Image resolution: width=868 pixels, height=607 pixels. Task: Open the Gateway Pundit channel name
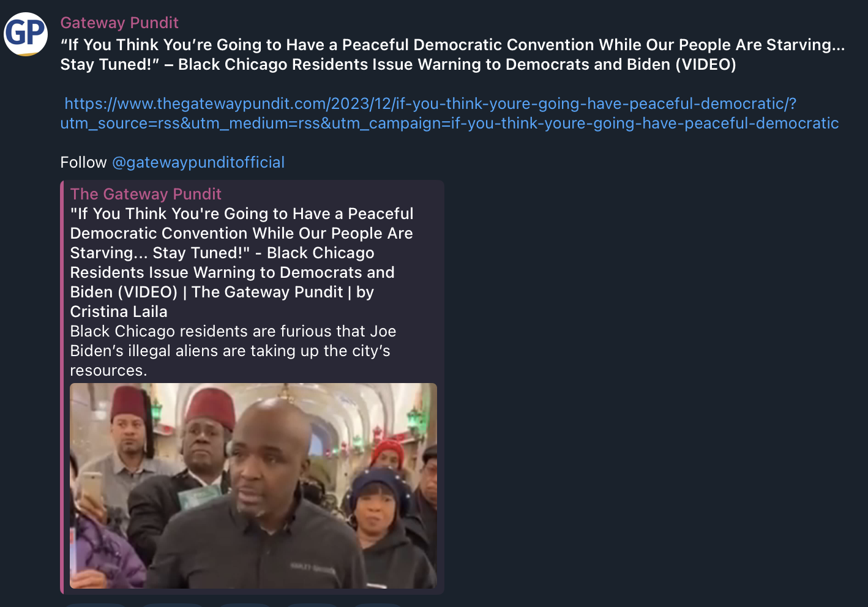(x=119, y=23)
